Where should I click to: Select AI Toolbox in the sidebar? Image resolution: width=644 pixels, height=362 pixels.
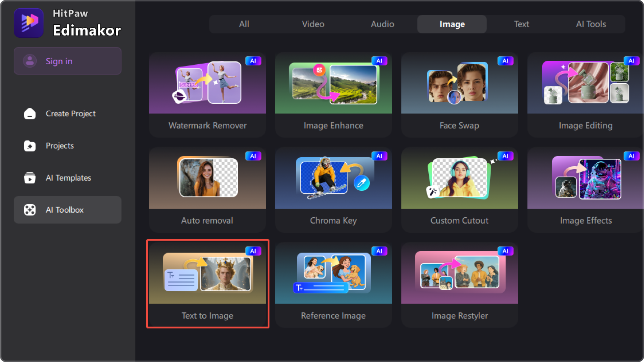(x=68, y=210)
